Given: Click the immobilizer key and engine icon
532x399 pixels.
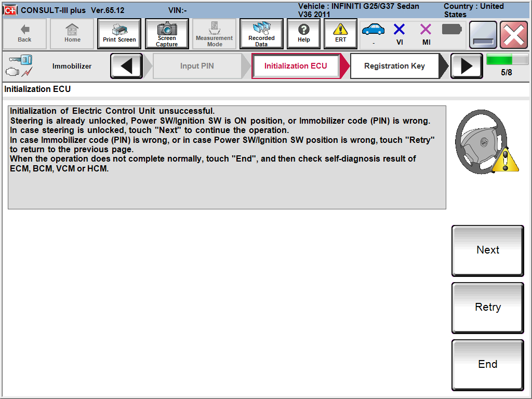Looking at the screenshot, I should pyautogui.click(x=19, y=66).
